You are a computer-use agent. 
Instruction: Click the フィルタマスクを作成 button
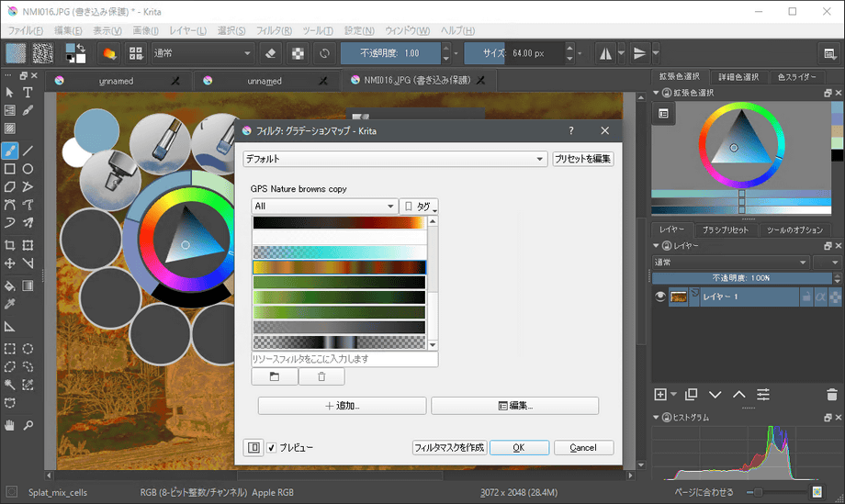[x=449, y=447]
